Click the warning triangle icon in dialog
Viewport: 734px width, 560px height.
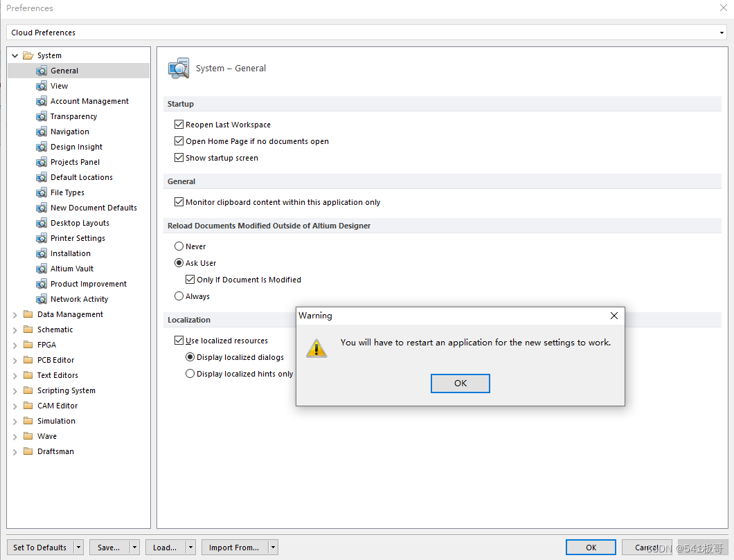point(316,348)
